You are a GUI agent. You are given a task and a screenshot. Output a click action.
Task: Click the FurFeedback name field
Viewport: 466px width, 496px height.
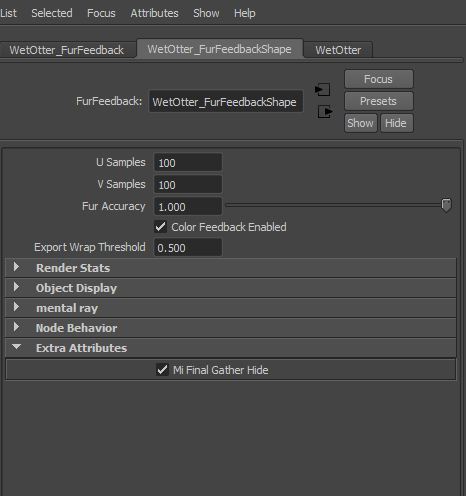tap(226, 101)
